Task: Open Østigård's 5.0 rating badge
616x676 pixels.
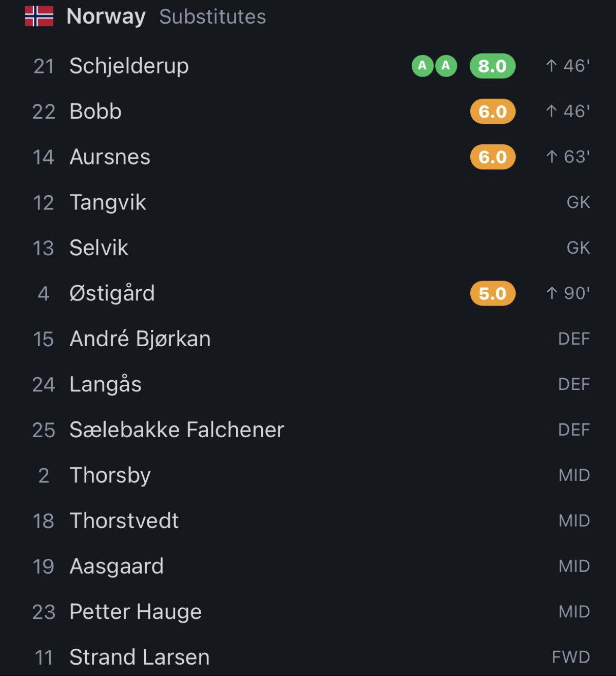Action: (492, 293)
